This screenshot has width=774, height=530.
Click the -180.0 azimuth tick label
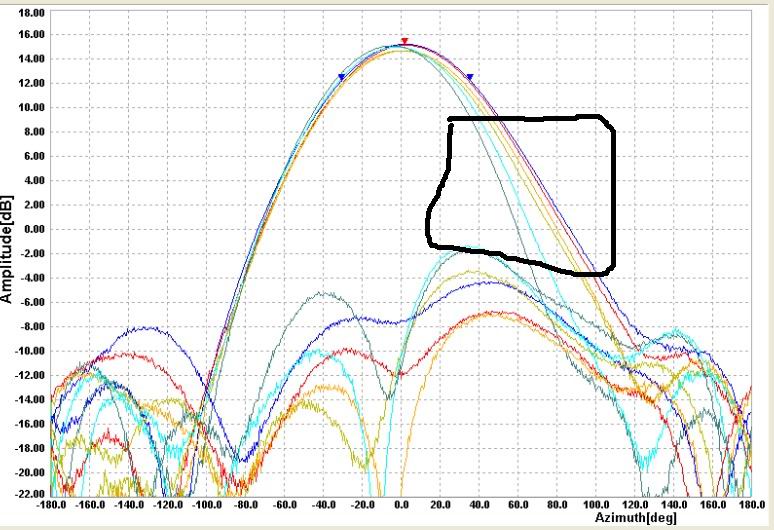(x=52, y=505)
